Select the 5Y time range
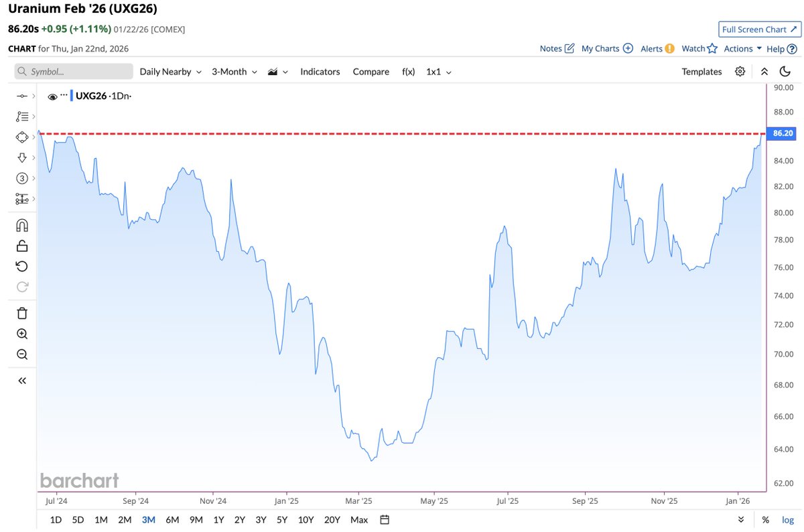Image resolution: width=804 pixels, height=532 pixels. pyautogui.click(x=282, y=519)
